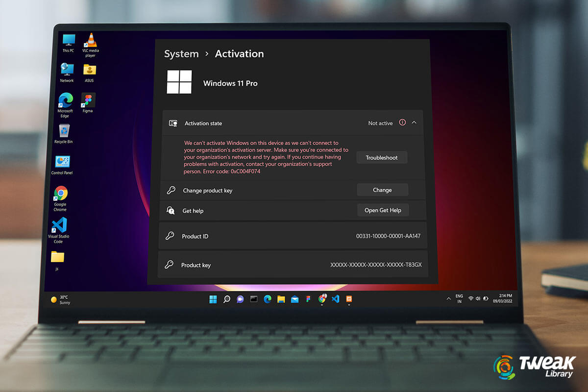Click the Open Get Help button

click(383, 210)
